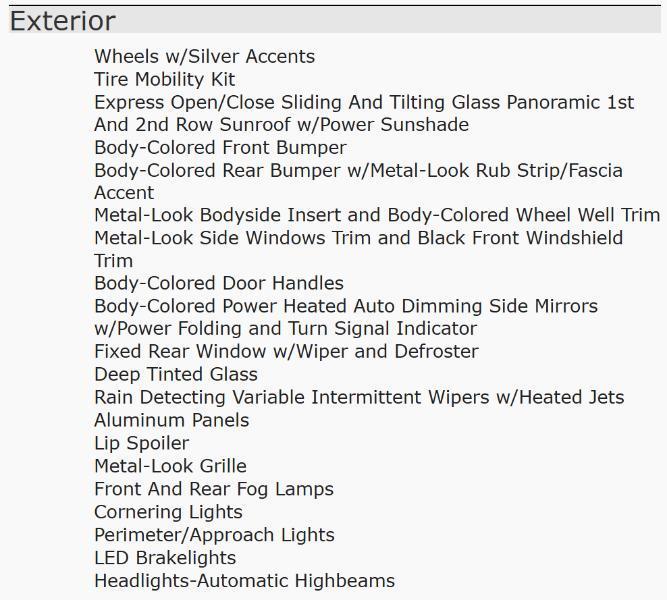
Task: Select the Rain Detecting Wipers feature
Action: [358, 398]
